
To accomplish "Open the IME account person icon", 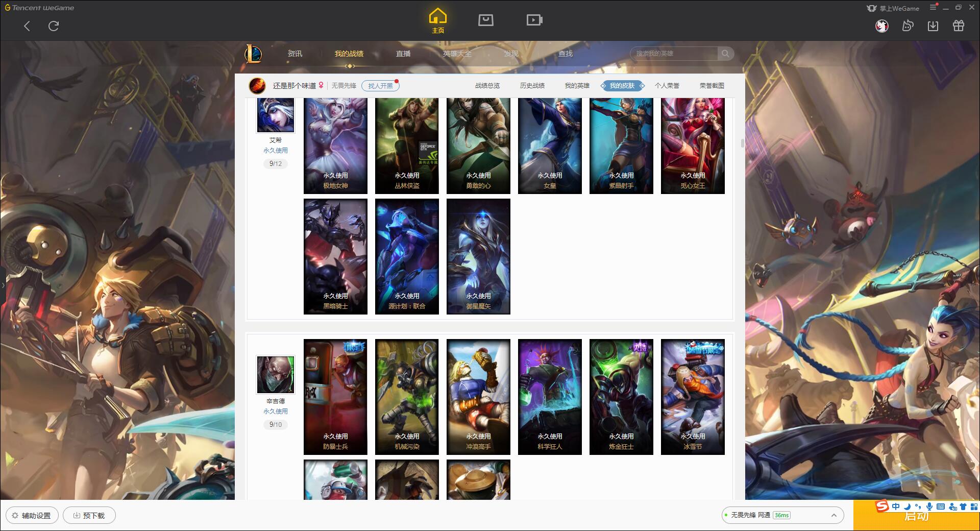I will click(952, 506).
